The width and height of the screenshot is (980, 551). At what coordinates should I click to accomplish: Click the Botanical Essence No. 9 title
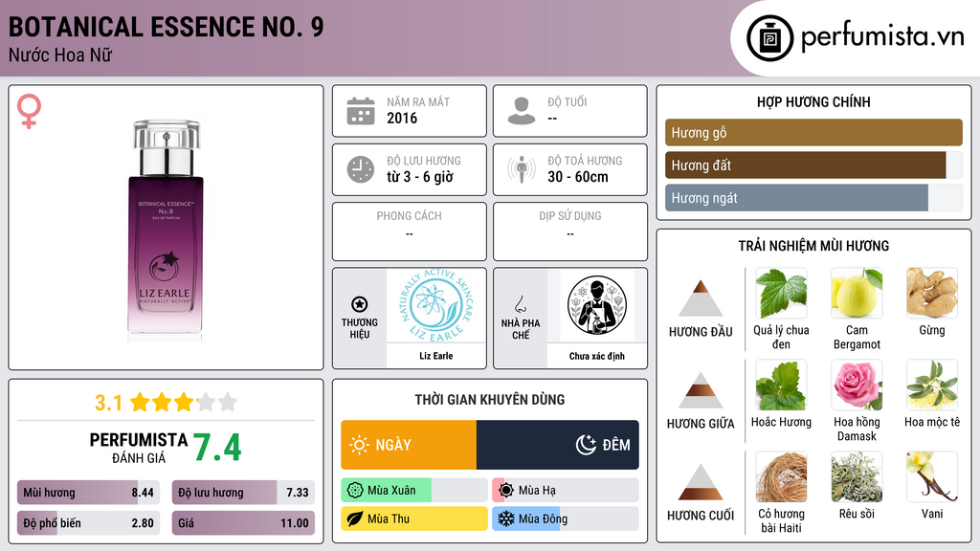pos(167,28)
